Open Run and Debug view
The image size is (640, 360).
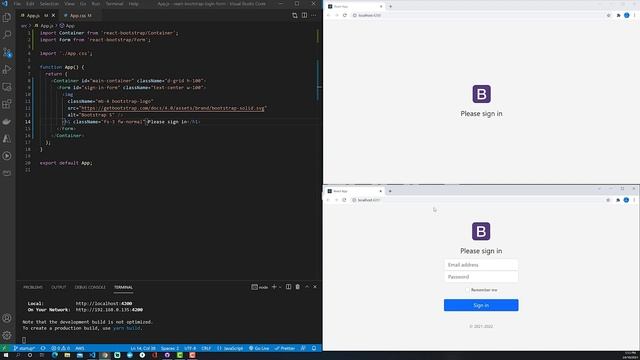[x=7, y=69]
